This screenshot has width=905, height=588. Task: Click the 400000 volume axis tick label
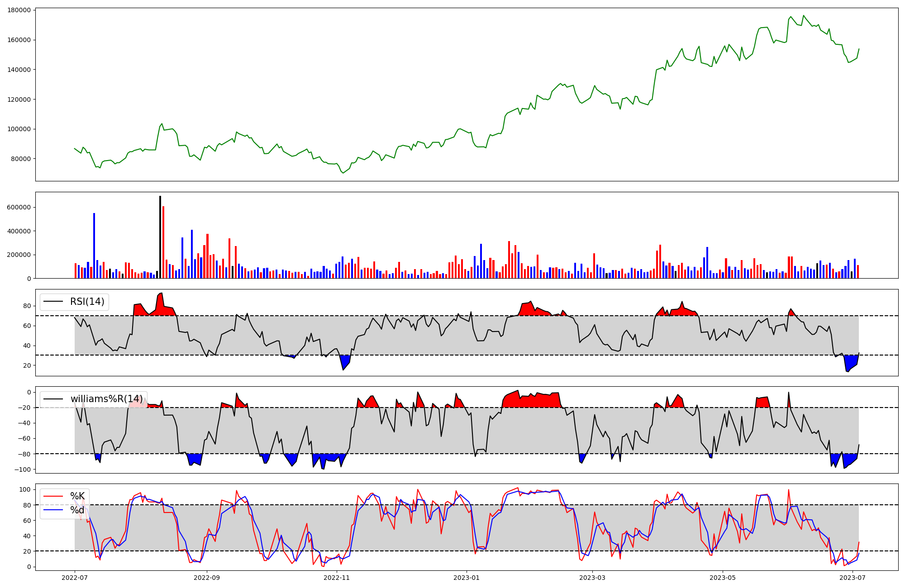point(19,231)
